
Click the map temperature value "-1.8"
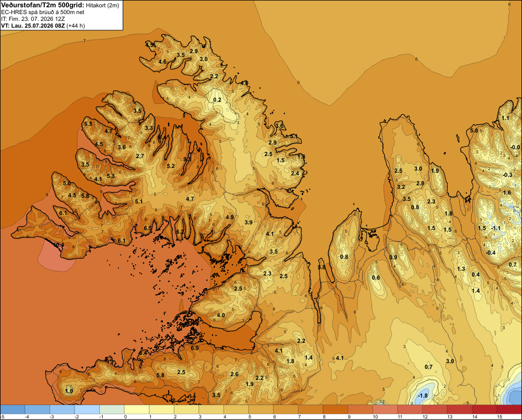[423, 395]
